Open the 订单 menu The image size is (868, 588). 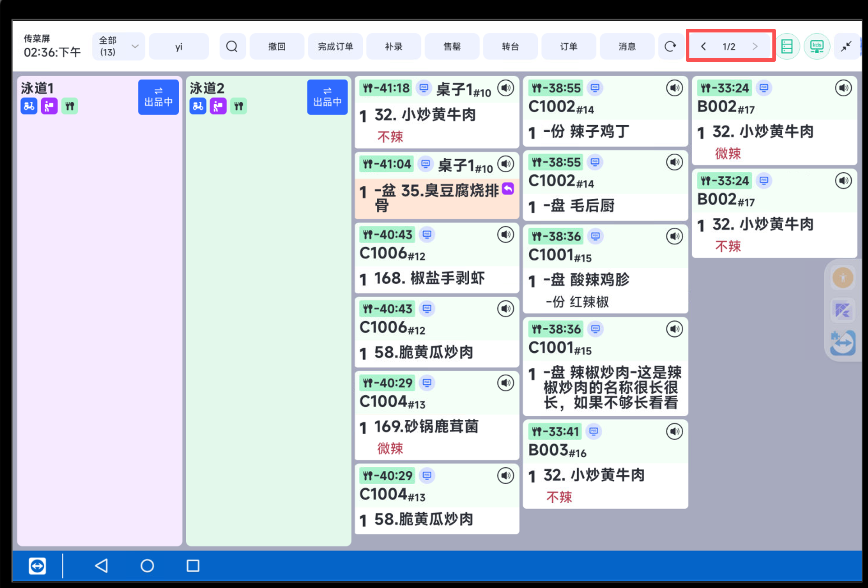[568, 46]
